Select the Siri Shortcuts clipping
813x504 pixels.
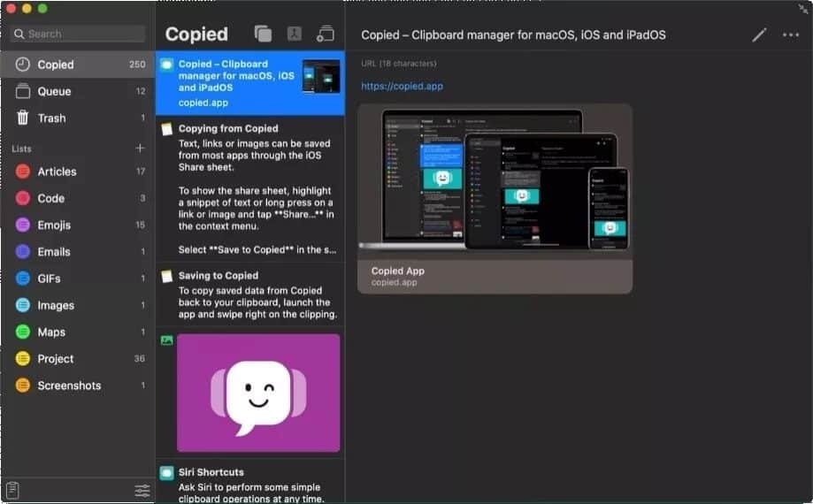[249, 482]
